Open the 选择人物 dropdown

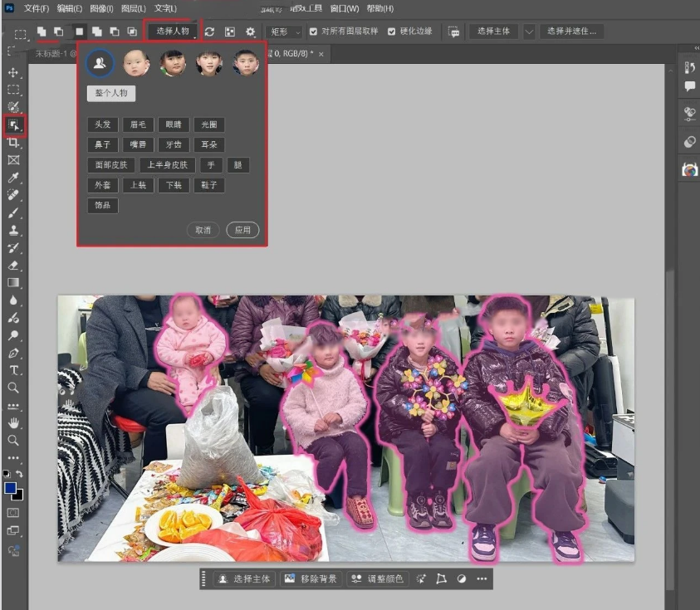tap(174, 32)
